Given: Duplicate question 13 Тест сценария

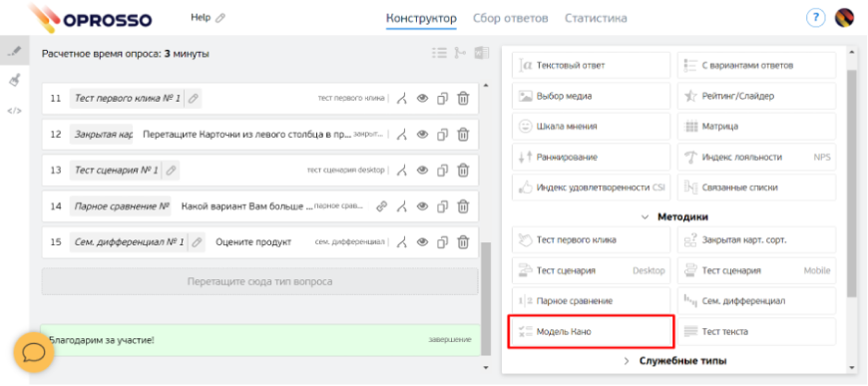Looking at the screenshot, I should [x=442, y=170].
